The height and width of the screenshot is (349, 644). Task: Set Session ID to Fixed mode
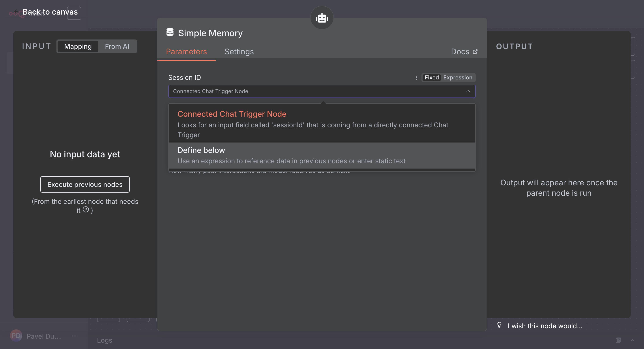431,78
